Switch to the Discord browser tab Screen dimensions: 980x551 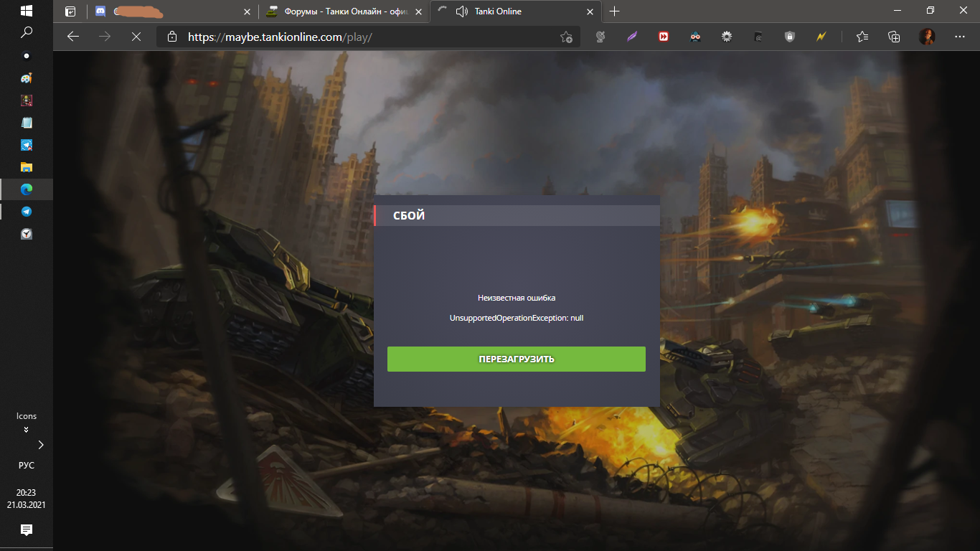(x=174, y=11)
